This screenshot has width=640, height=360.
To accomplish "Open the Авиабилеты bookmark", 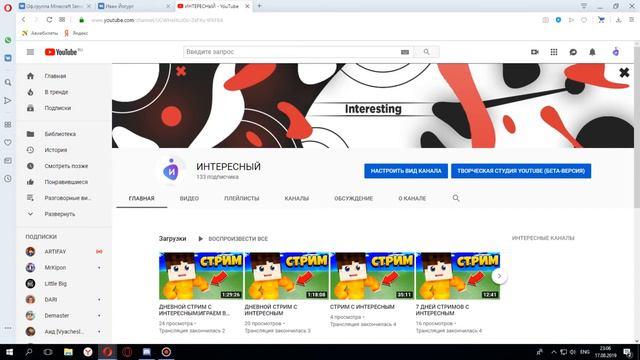I will (40, 33).
